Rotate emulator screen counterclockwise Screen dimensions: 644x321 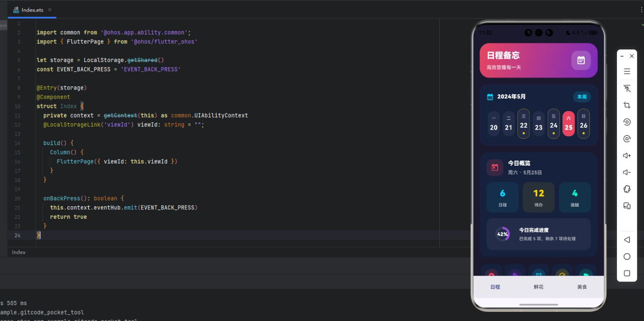click(x=627, y=122)
